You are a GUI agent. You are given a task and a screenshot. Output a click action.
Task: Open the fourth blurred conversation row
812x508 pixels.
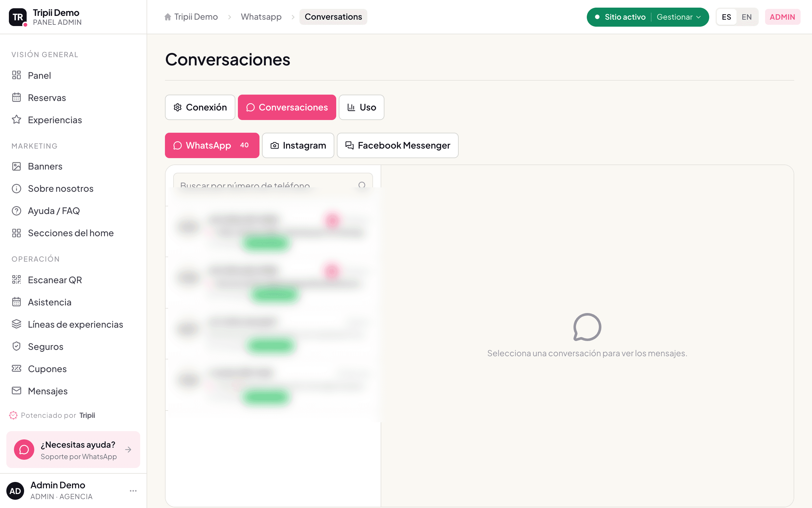click(x=273, y=385)
